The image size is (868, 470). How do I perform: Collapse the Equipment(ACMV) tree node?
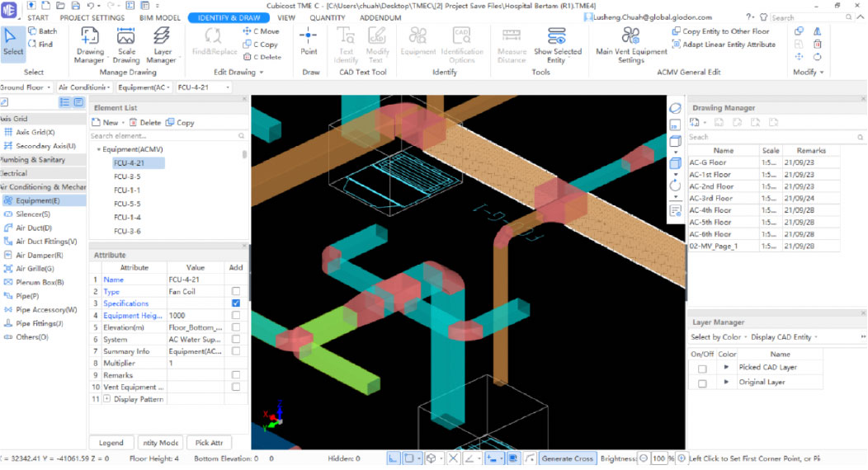click(99, 150)
